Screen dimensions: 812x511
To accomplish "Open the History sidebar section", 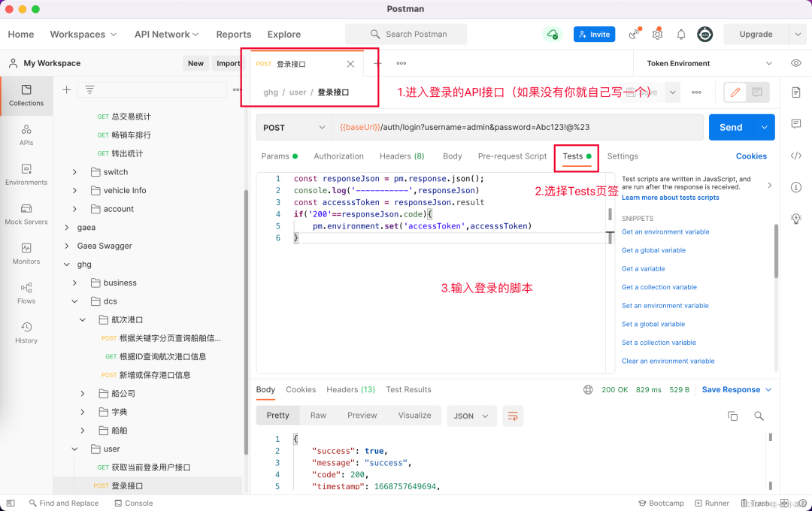I will 26,333.
